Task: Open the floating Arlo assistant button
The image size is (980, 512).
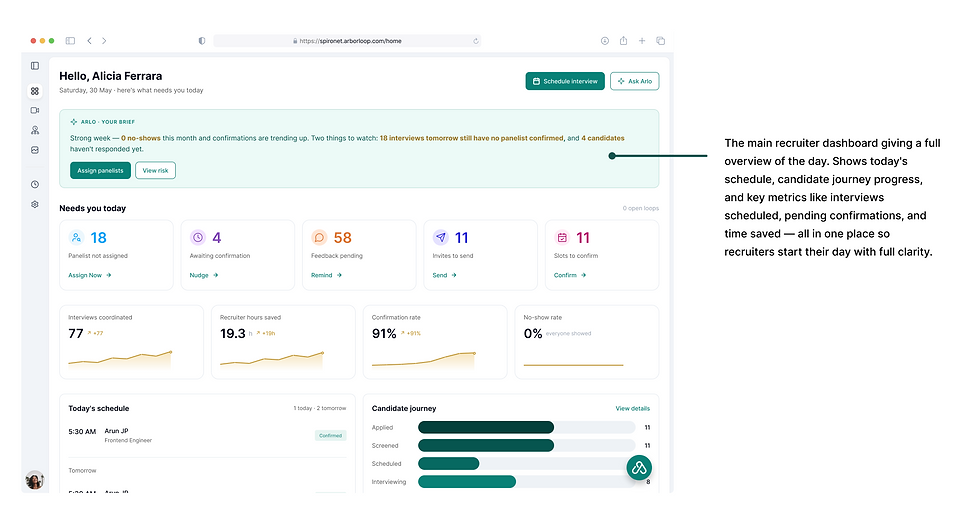Action: (x=639, y=468)
